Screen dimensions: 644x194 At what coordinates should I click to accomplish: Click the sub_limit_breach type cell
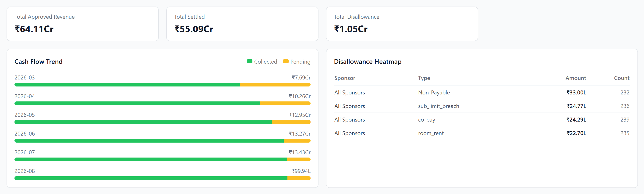point(439,106)
